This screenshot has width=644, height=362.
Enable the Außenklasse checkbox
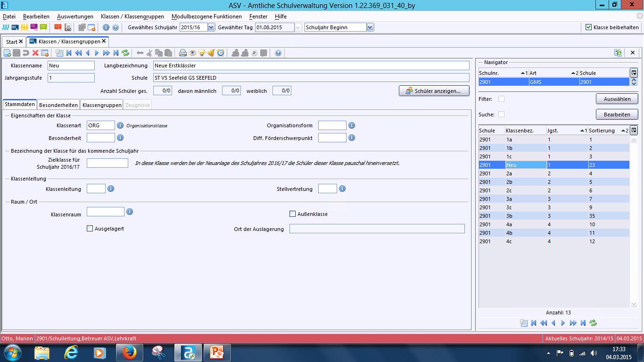click(292, 214)
